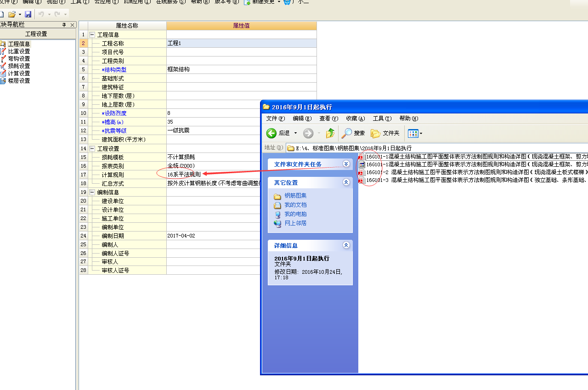Open the 网上邻居 link
This screenshot has height=390, width=588.
coord(295,223)
